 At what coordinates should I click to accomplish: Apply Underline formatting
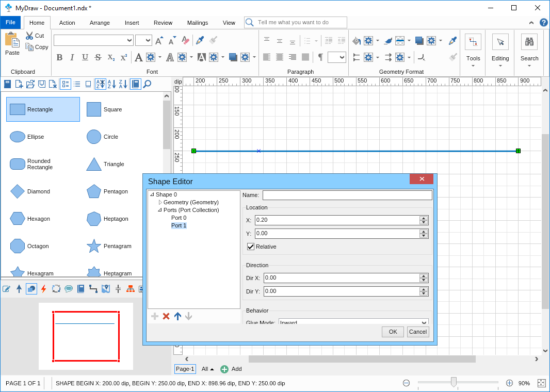point(85,57)
